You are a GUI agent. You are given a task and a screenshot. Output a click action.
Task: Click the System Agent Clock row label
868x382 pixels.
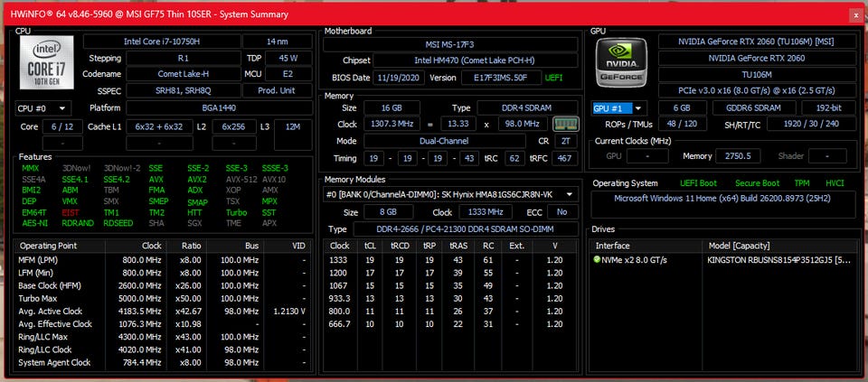coord(54,363)
